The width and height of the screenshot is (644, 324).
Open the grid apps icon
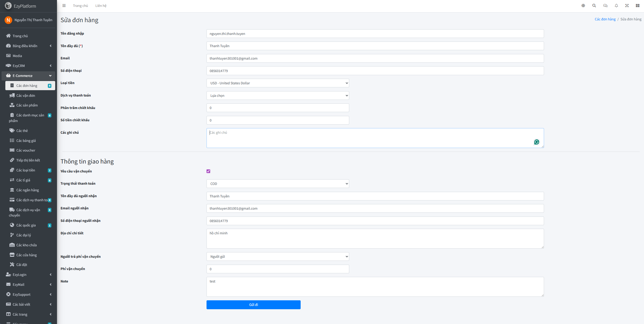click(638, 6)
